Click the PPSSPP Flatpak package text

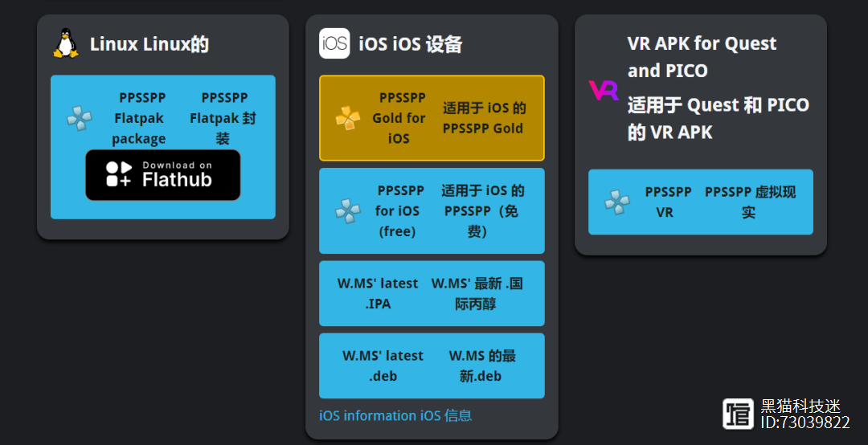[139, 118]
